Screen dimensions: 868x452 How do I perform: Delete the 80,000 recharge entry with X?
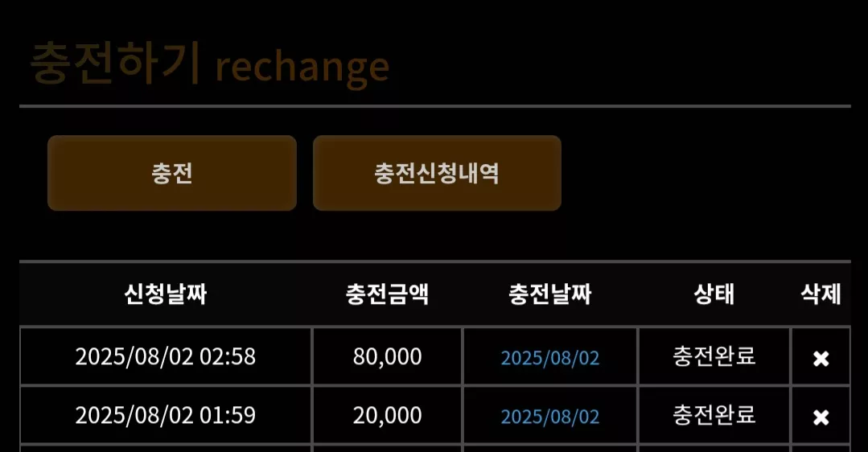(821, 359)
